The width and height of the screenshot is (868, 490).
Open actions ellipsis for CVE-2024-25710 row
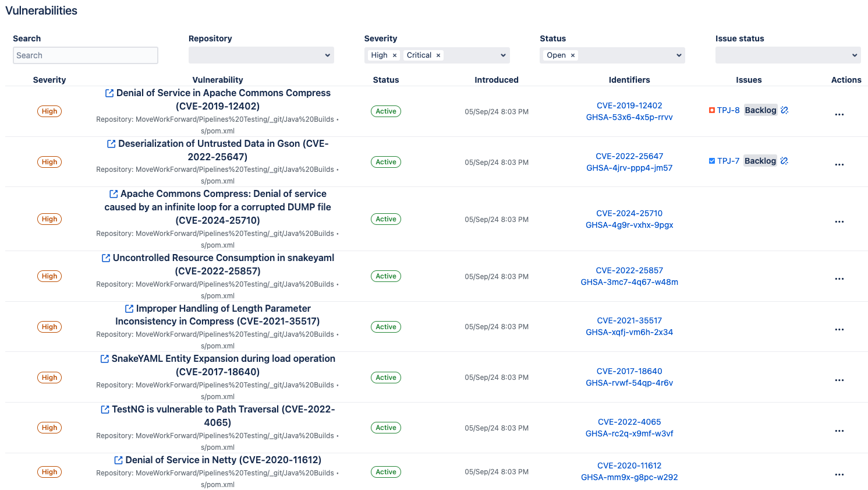click(839, 221)
